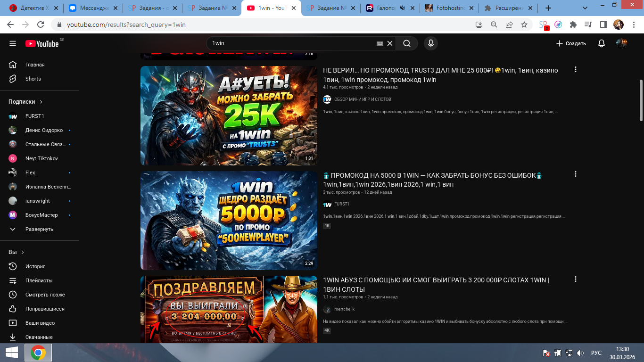Play the 25K на 1win thumbnail video
The width and height of the screenshot is (644, 362).
(x=229, y=115)
